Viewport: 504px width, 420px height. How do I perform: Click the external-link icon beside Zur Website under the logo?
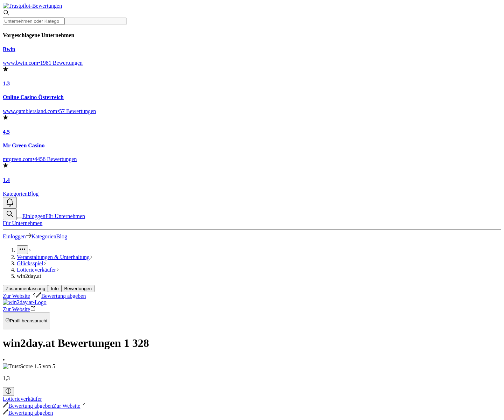click(33, 308)
